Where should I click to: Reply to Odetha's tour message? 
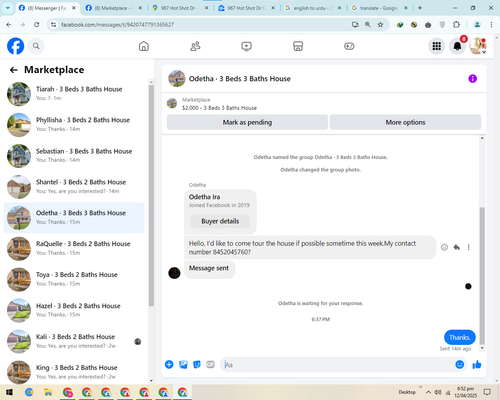coord(456,247)
